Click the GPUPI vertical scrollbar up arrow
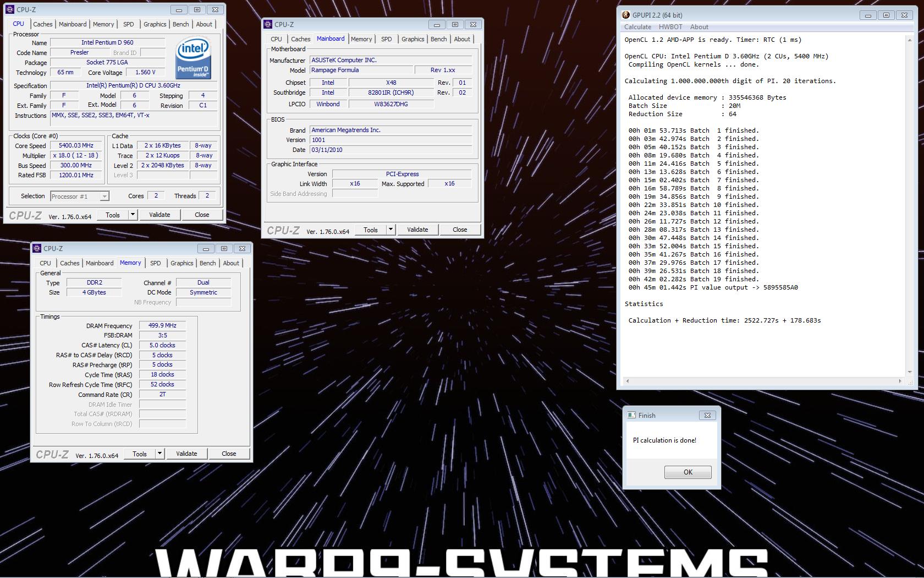 click(x=909, y=40)
